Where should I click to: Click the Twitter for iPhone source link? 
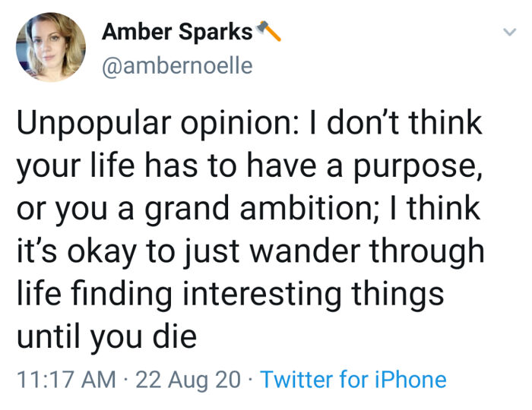[353, 379]
